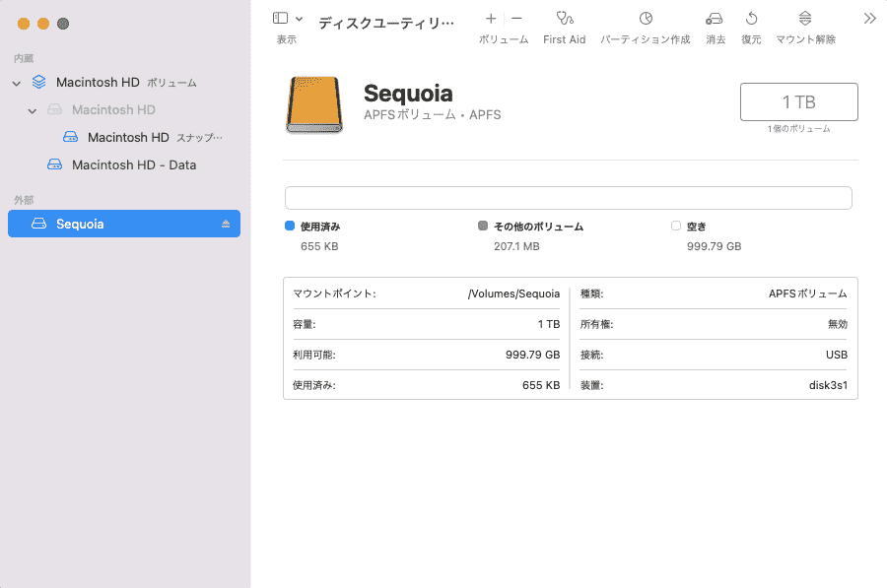The width and height of the screenshot is (887, 588).
Task: Expand the 表示 dropdown chevron
Action: point(300,19)
